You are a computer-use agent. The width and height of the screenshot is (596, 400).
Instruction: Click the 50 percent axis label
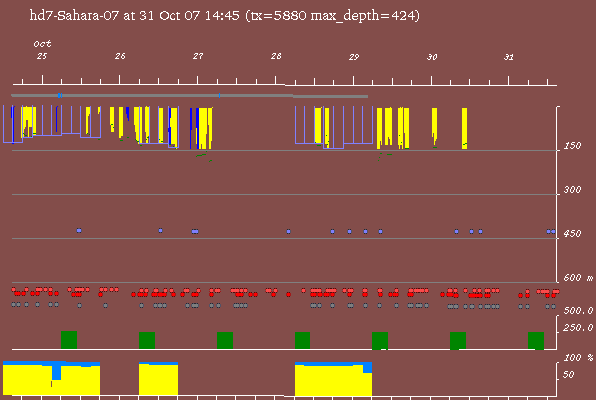[569, 375]
